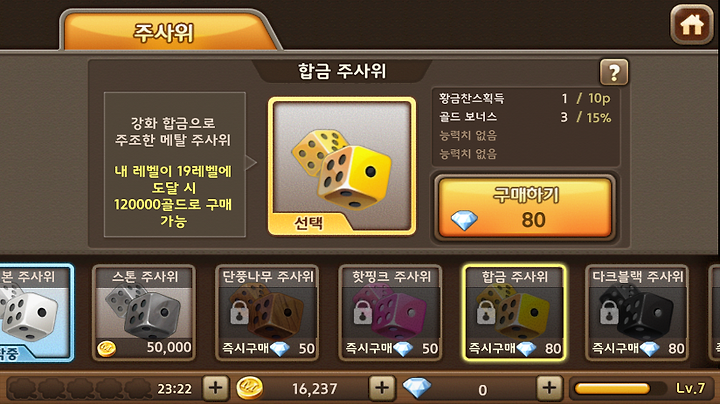720x404 pixels.
Task: Choose the 다크블랙 주사위 card
Action: pyautogui.click(x=637, y=313)
